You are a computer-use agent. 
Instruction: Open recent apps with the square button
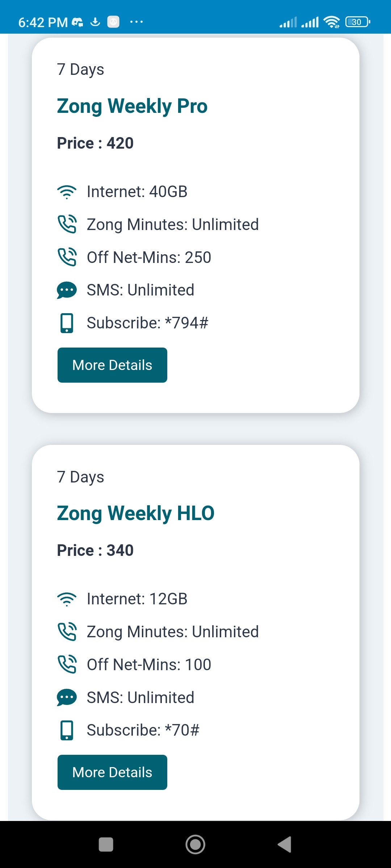(x=106, y=844)
